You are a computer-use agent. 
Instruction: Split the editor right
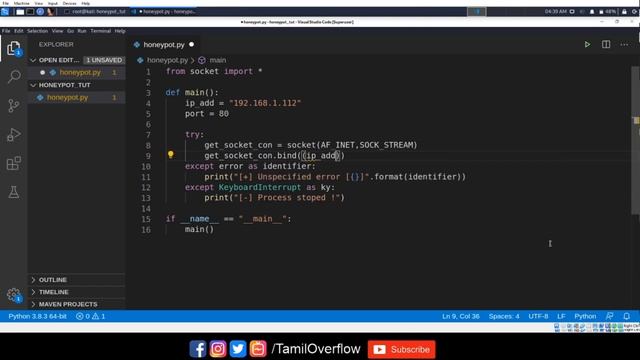606,44
